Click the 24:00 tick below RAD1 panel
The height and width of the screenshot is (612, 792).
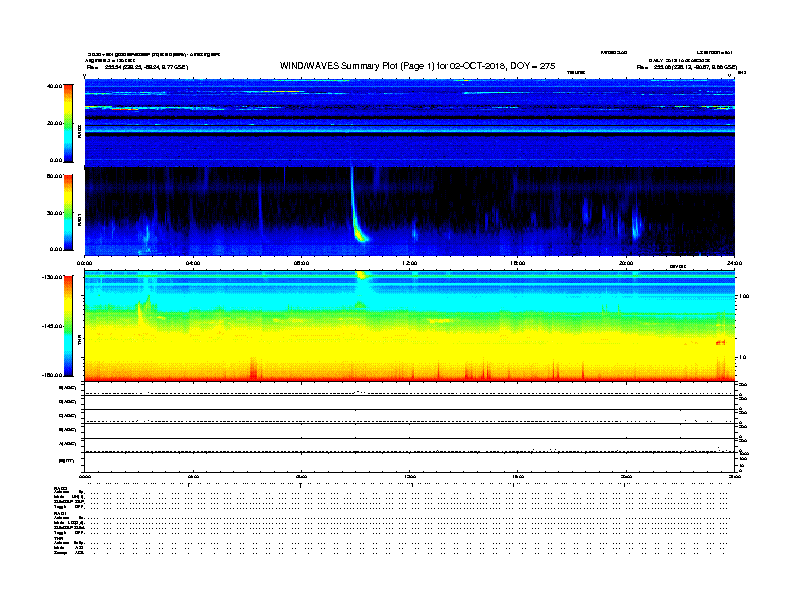point(734,263)
